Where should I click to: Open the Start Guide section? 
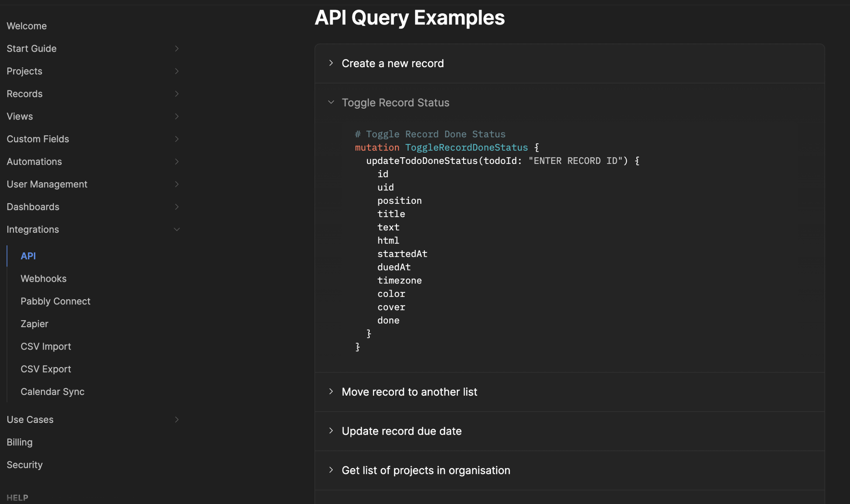coord(31,49)
